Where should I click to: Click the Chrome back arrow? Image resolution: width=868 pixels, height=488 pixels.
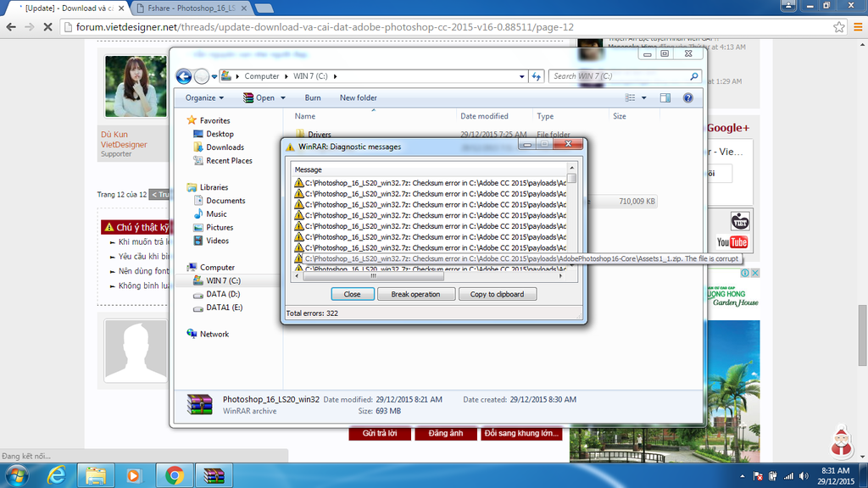[11, 27]
